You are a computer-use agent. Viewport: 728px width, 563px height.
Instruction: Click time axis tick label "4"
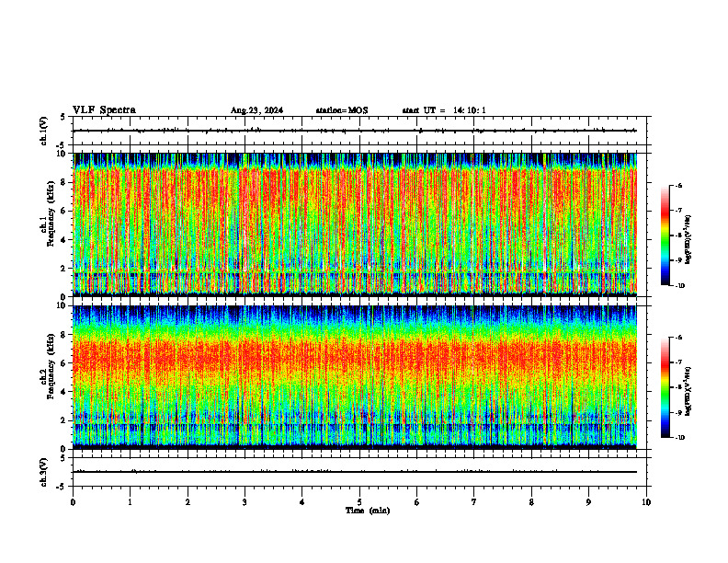[x=301, y=502]
